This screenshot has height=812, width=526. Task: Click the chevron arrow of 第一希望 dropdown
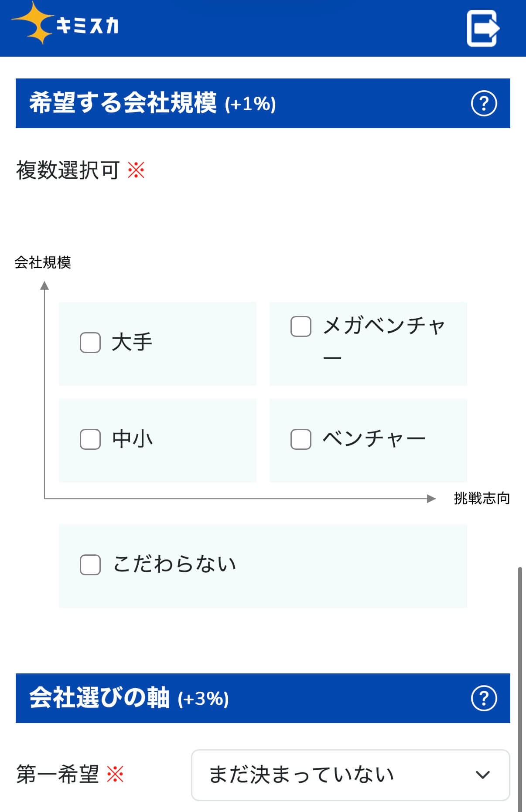point(482,775)
